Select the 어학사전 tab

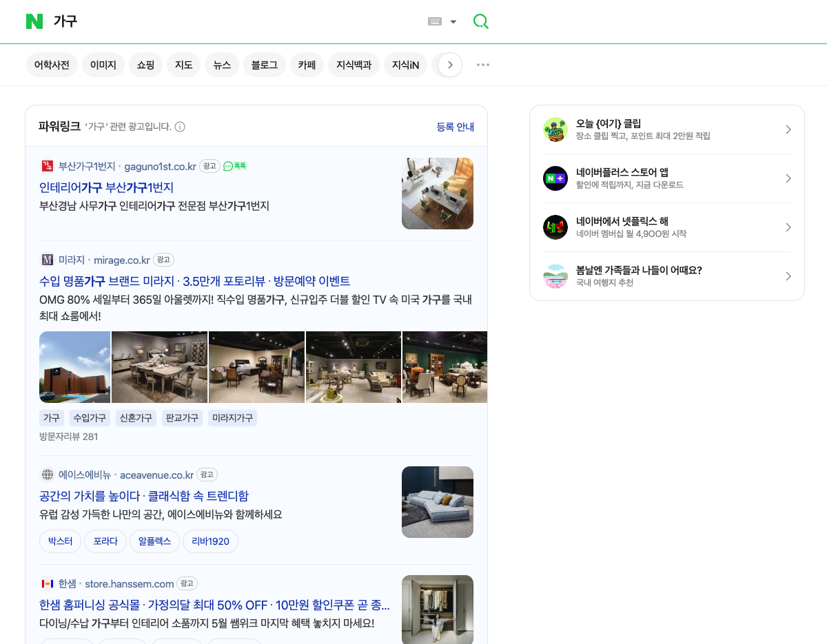[52, 65]
